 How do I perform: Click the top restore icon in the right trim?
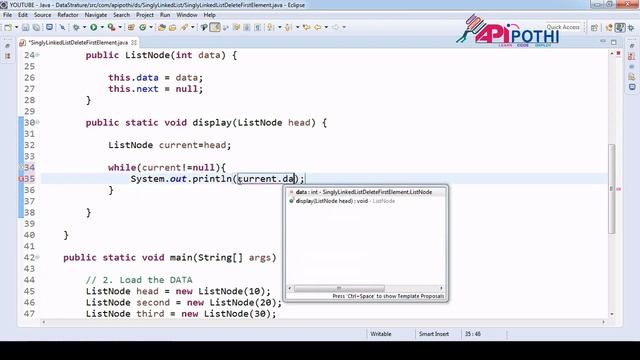pyautogui.click(x=632, y=46)
